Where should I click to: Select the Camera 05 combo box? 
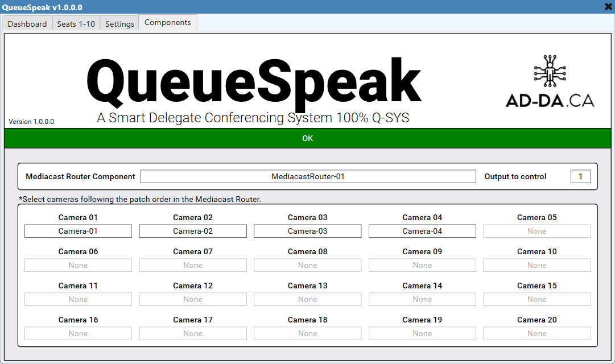[537, 231]
